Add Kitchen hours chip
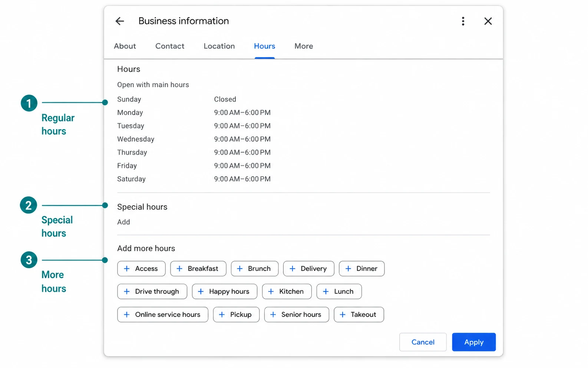Viewport: 588px width, 368px height. pyautogui.click(x=287, y=292)
